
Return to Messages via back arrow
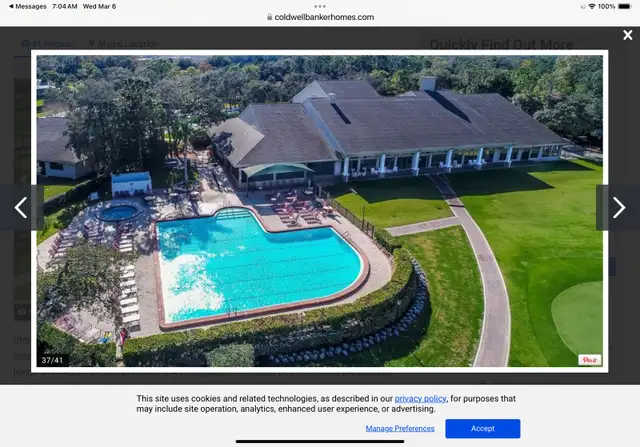tap(27, 7)
